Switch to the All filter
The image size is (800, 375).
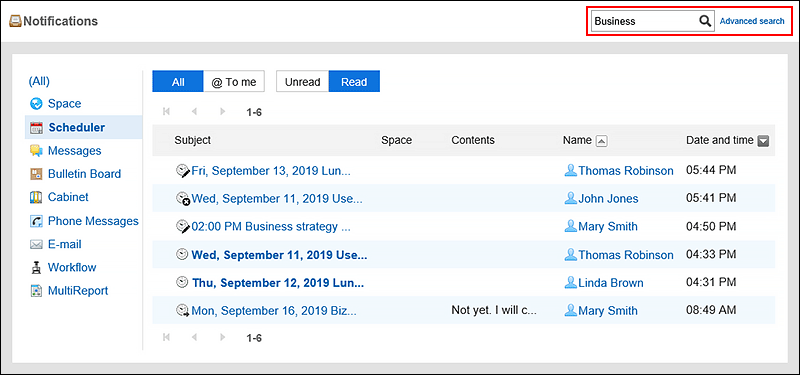(178, 82)
